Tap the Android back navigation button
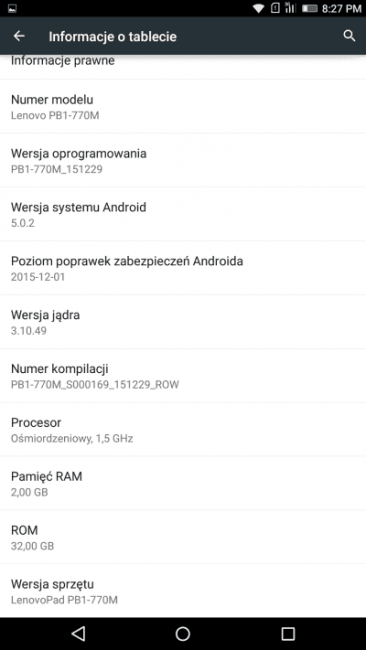366x650 pixels. (78, 633)
